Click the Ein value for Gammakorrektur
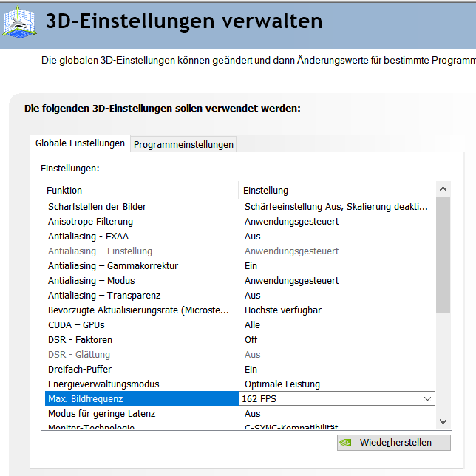Viewport: 476px width, 476px height. [251, 266]
